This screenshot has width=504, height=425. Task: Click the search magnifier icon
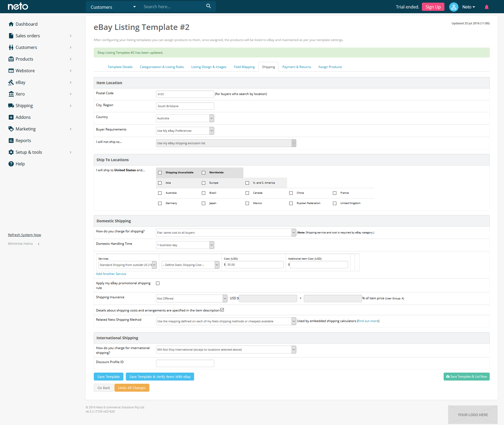tap(208, 6)
